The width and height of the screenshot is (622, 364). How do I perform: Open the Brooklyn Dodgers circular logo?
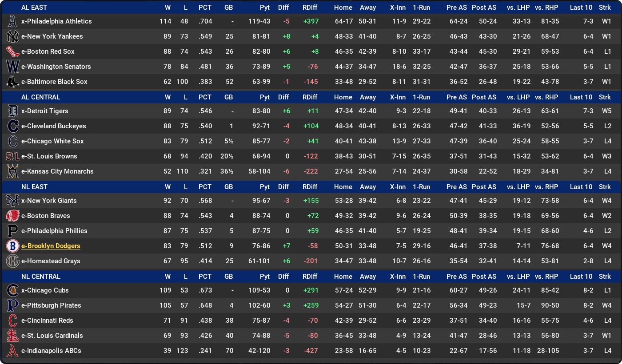point(12,246)
